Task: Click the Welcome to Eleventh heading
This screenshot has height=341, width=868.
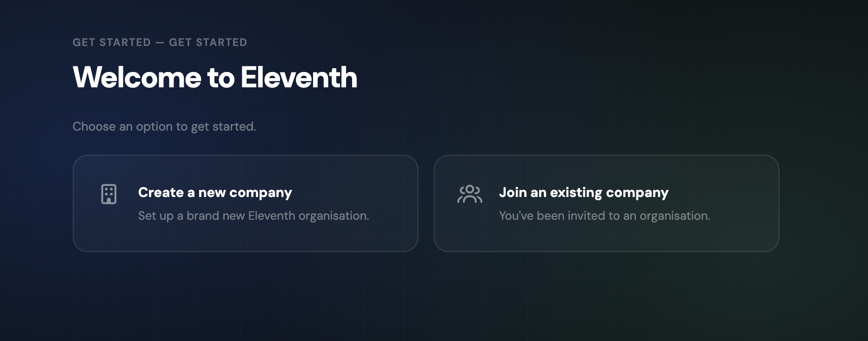Action: point(215,77)
